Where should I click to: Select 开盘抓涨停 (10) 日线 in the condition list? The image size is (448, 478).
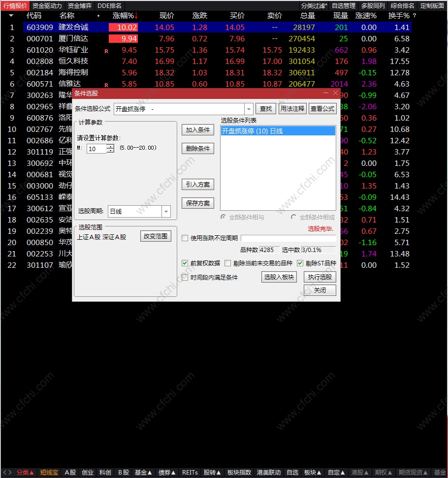(278, 131)
